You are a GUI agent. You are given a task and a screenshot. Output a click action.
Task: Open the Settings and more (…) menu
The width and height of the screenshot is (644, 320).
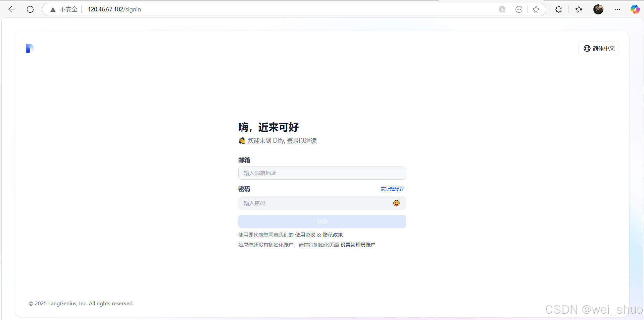tap(617, 9)
